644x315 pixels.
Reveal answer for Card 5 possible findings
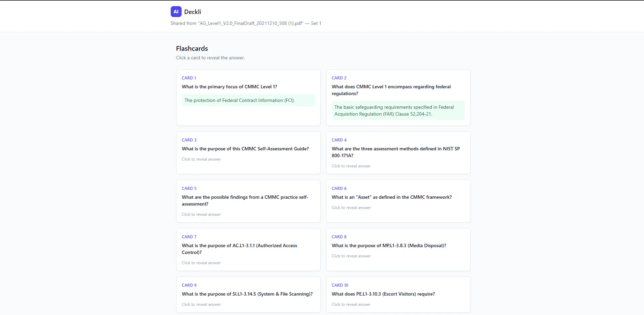tap(201, 214)
